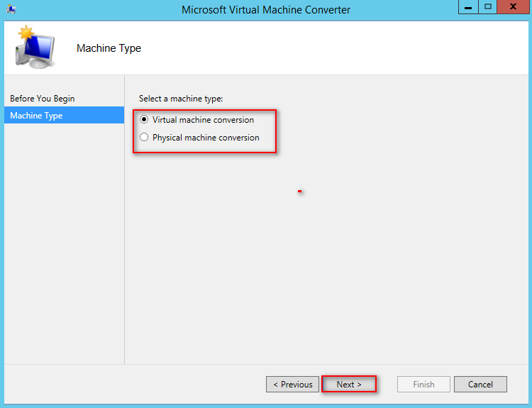Viewport: 532px width, 408px height.
Task: Click the Machine Type page heading
Action: coord(109,48)
